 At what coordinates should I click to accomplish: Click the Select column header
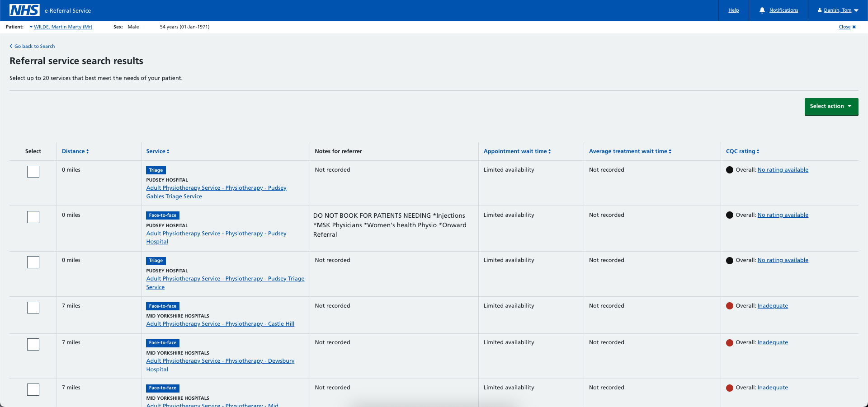[x=33, y=151]
